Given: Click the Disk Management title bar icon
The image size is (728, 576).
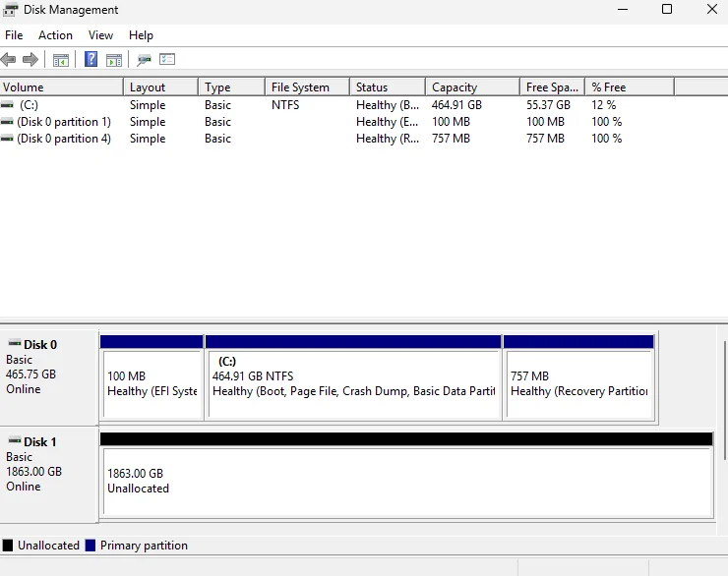Looking at the screenshot, I should pos(10,10).
